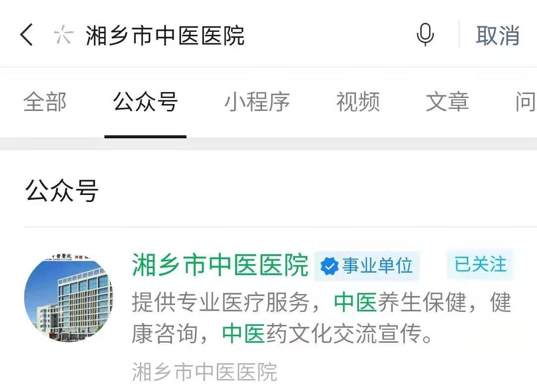Viewport: 537px width, 392px height.
Task: Switch to the 小程序 tab
Action: pyautogui.click(x=257, y=102)
